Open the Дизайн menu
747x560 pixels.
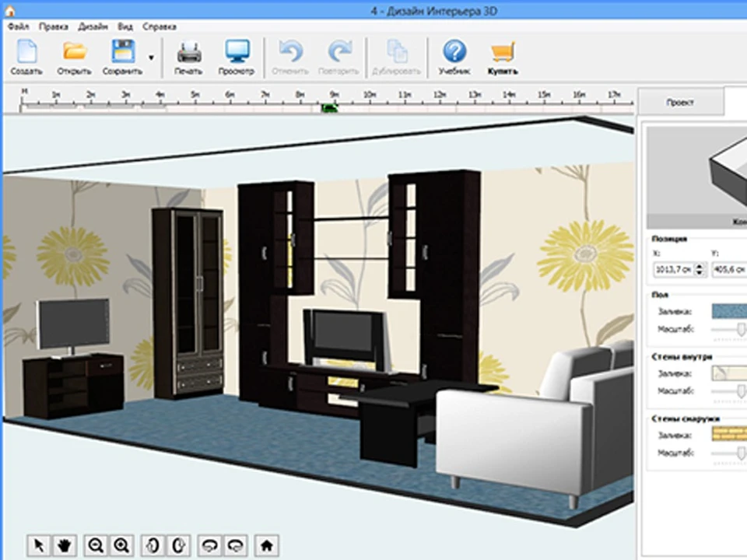93,26
